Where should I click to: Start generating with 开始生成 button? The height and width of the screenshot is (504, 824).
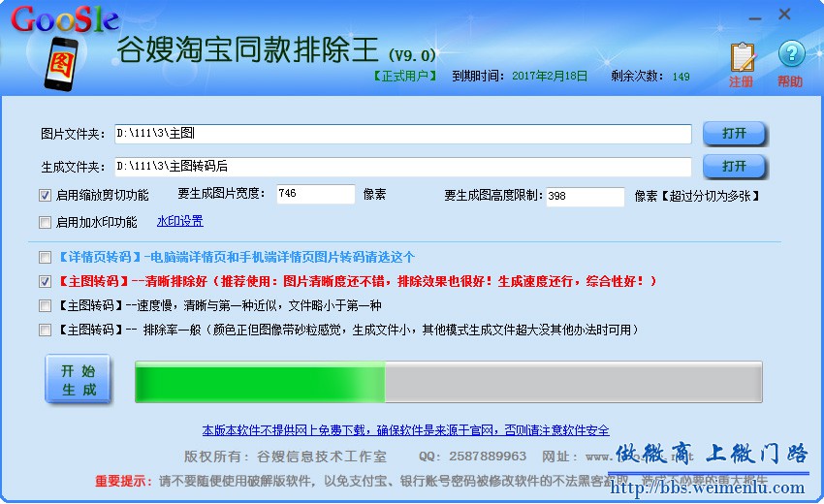pyautogui.click(x=78, y=379)
